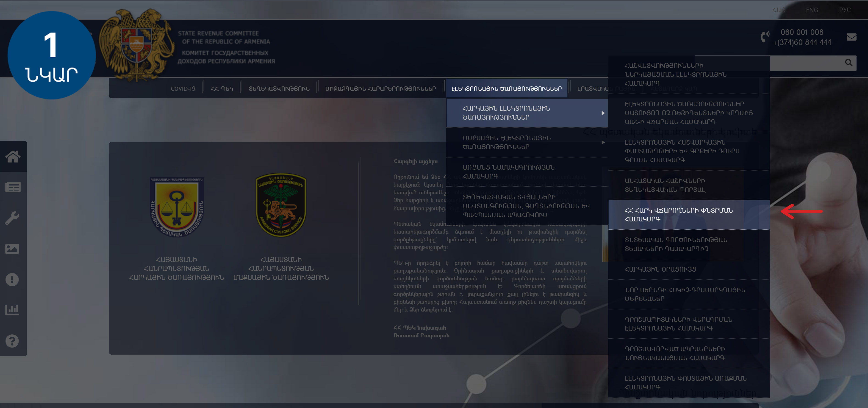Open the COVID-19 menu item

tap(183, 89)
